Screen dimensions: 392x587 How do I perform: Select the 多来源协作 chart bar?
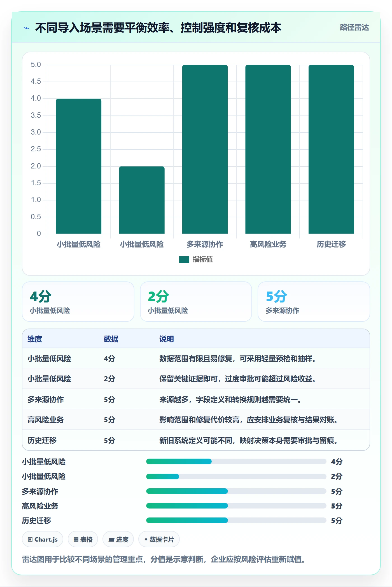point(205,149)
